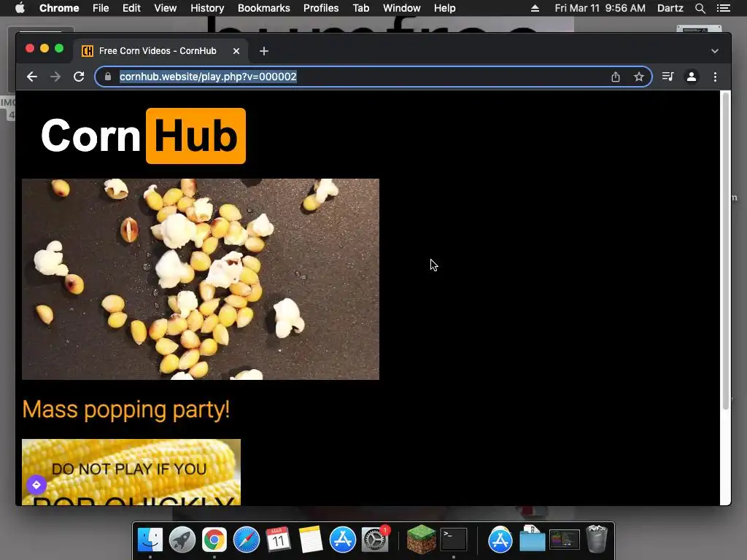Image resolution: width=747 pixels, height=560 pixels.
Task: Share this page using the share icon
Action: (x=616, y=77)
